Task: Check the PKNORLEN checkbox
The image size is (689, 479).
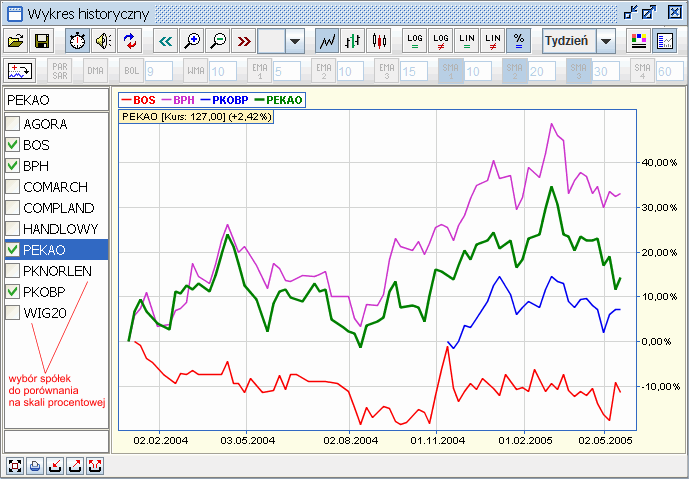Action: tap(12, 271)
